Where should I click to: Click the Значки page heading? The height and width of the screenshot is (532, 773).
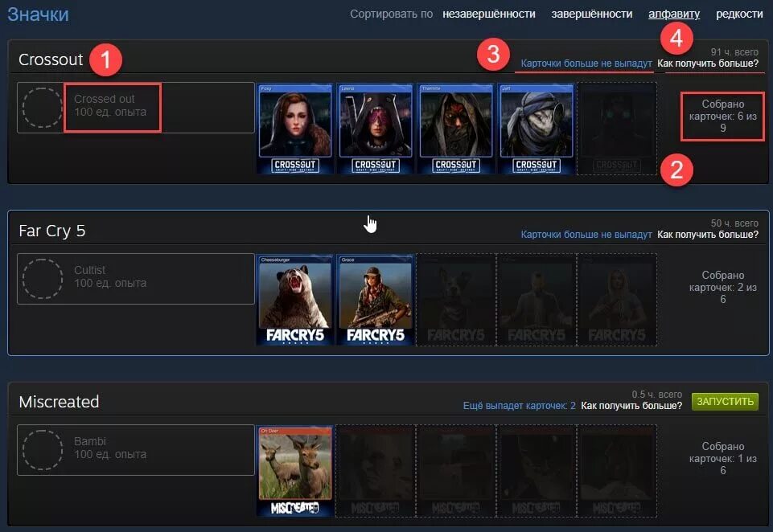point(38,14)
